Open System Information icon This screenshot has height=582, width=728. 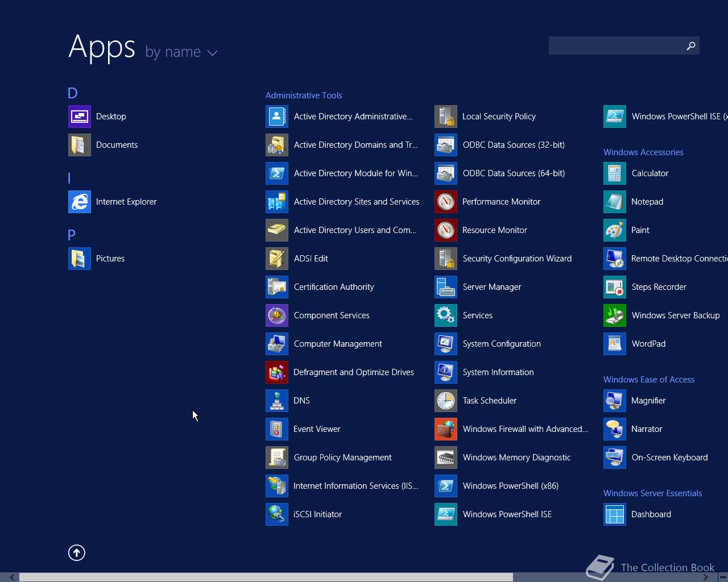(446, 372)
